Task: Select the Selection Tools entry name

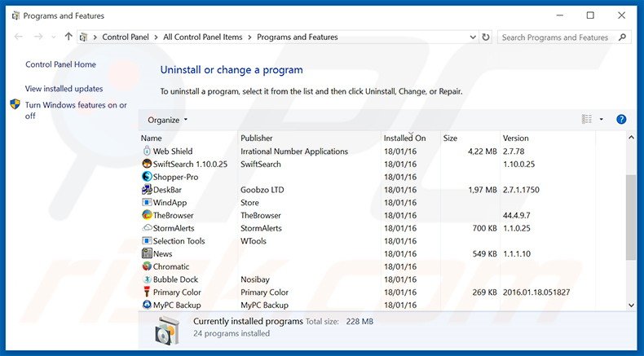Action: pyautogui.click(x=179, y=241)
